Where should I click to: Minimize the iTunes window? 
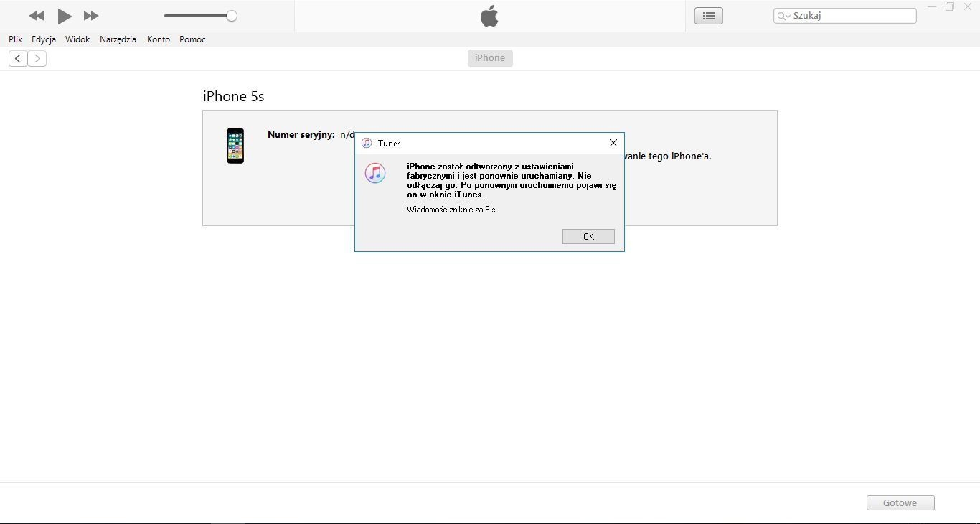(932, 7)
